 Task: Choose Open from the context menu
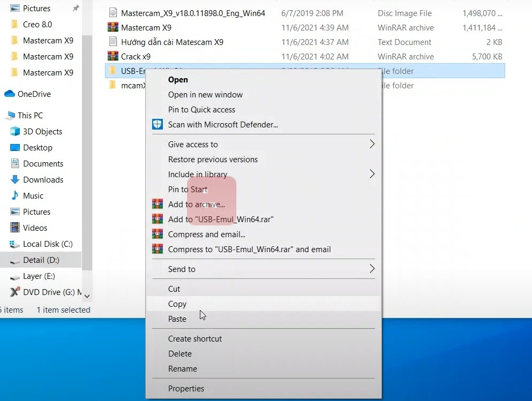[x=178, y=80]
